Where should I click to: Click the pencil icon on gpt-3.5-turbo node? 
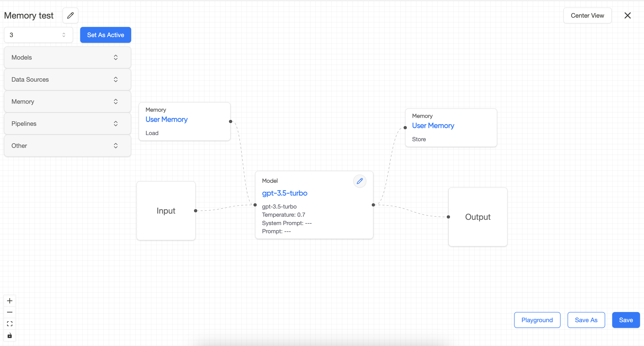[x=360, y=181]
